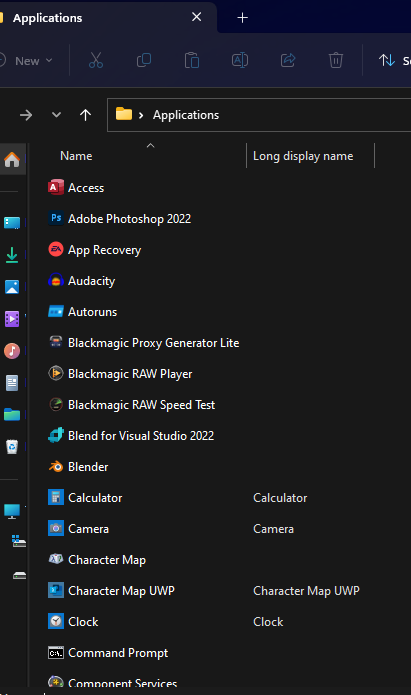Go forward with arrow button
This screenshot has height=695, width=411.
(x=26, y=115)
